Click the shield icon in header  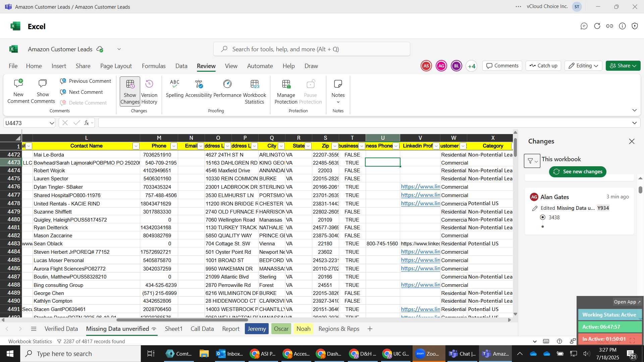(x=635, y=26)
